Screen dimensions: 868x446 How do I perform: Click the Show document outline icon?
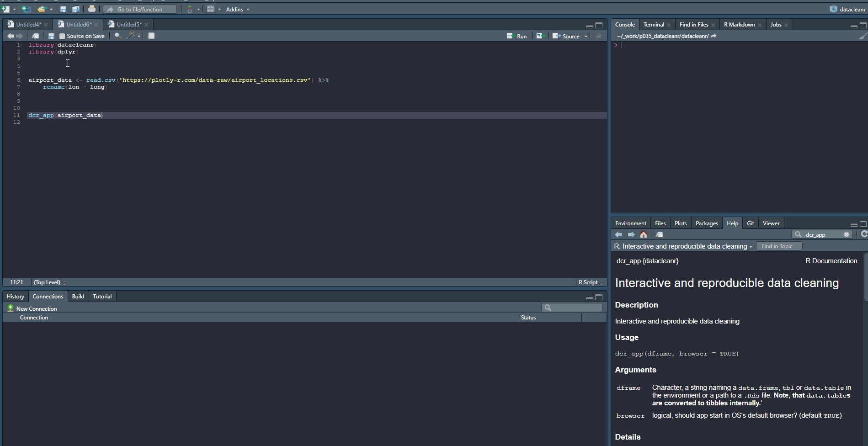tap(598, 36)
